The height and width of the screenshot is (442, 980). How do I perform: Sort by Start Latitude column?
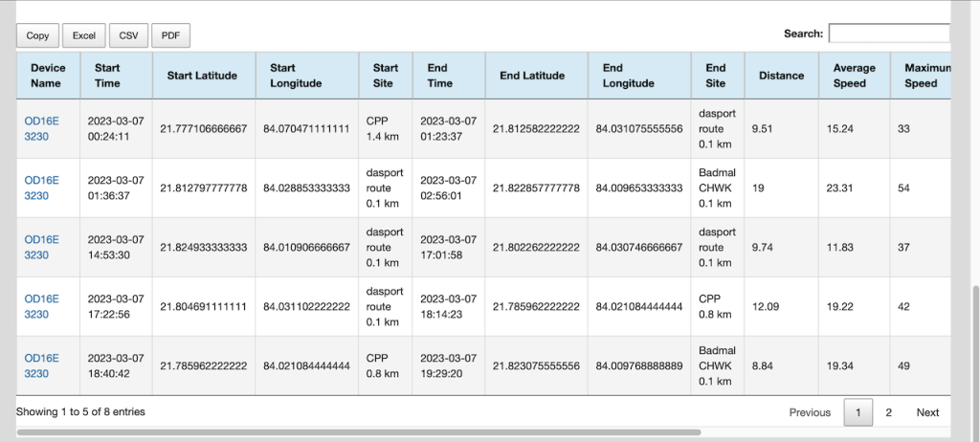coord(205,76)
